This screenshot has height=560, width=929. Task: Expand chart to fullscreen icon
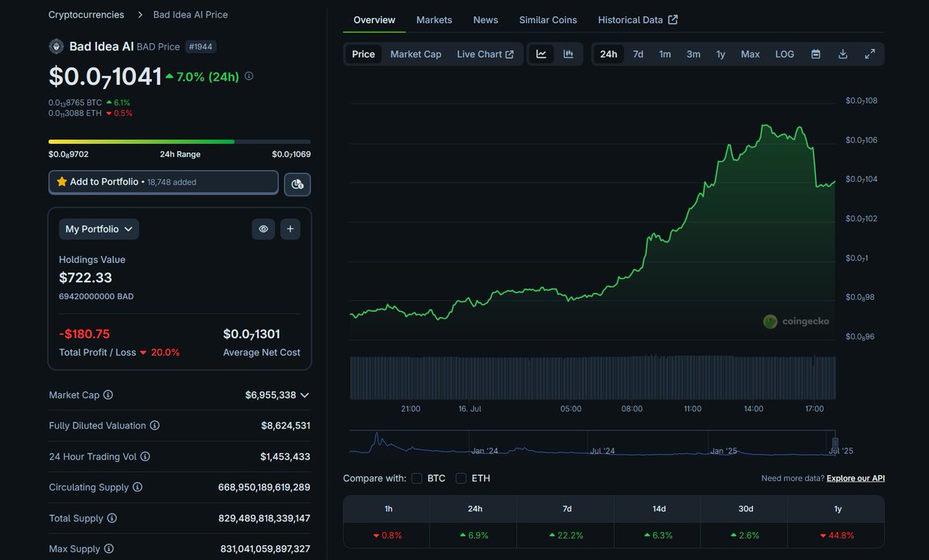870,54
